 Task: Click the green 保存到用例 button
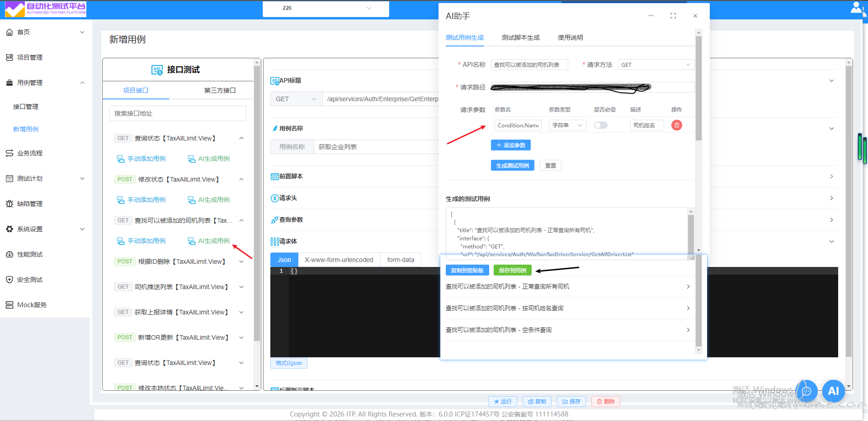pos(512,270)
